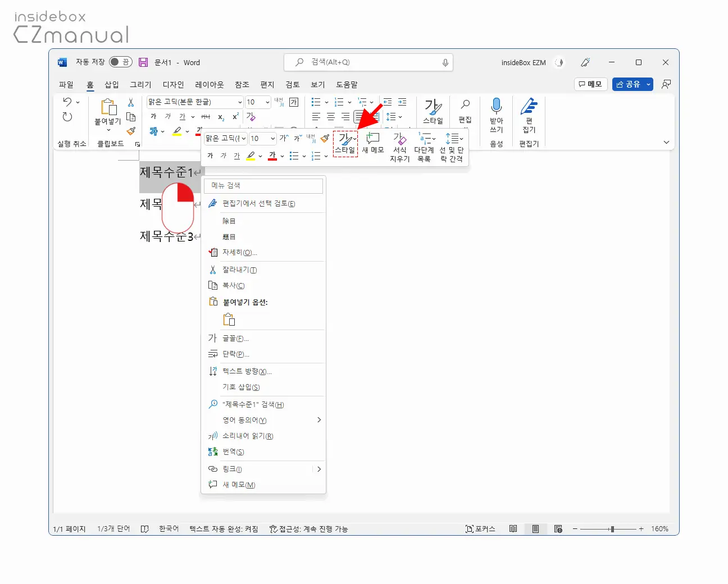Screen dimensions: 728x584
Task: Click the Cut scissors icon in the ribbon clipboard group
Action: pos(131,102)
